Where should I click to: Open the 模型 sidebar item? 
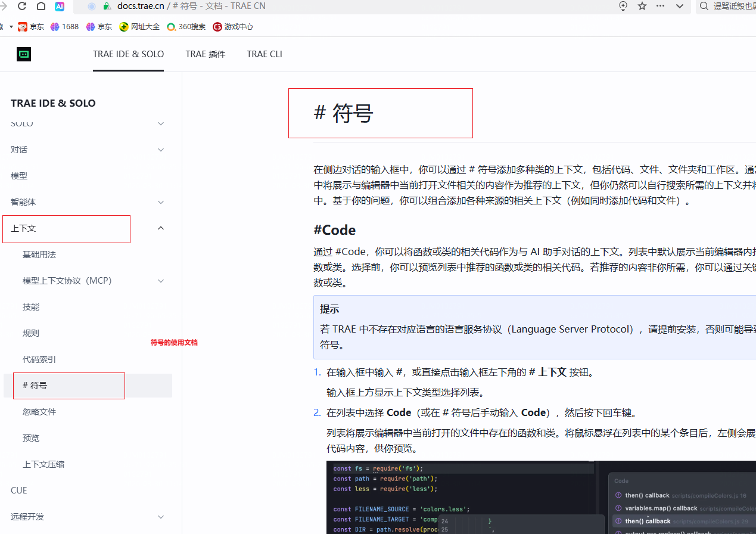click(19, 176)
